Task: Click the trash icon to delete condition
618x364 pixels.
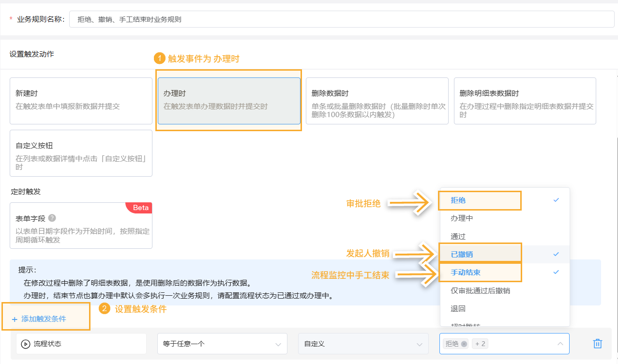Action: [598, 344]
